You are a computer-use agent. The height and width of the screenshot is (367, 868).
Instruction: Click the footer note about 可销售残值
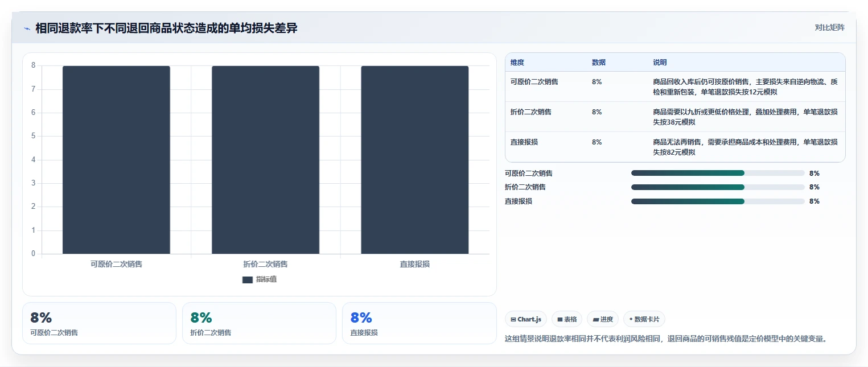coord(665,339)
